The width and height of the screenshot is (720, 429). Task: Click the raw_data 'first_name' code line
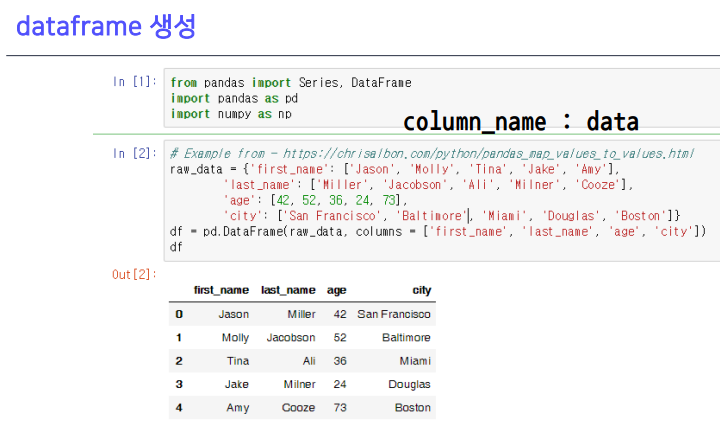click(x=394, y=169)
